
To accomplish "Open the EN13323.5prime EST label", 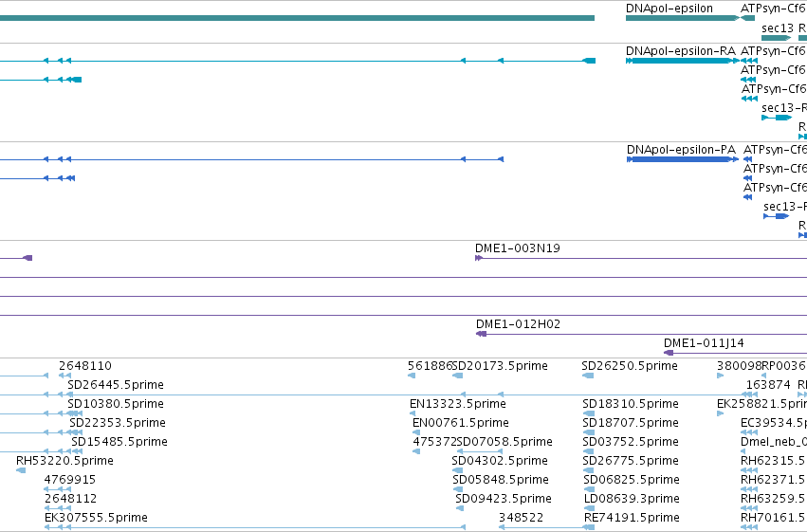I will click(457, 404).
